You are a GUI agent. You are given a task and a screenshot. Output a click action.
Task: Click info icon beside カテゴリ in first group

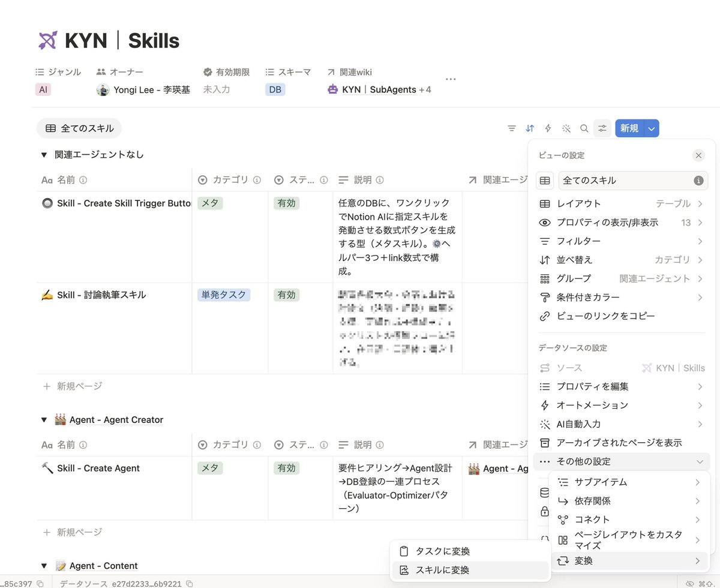(257, 180)
